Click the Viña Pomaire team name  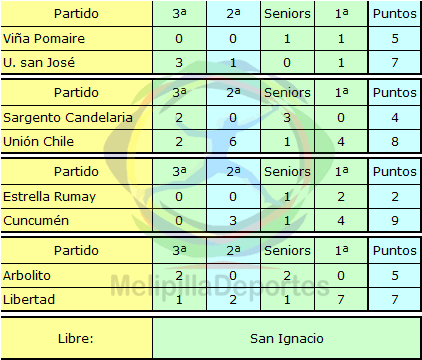tap(44, 39)
